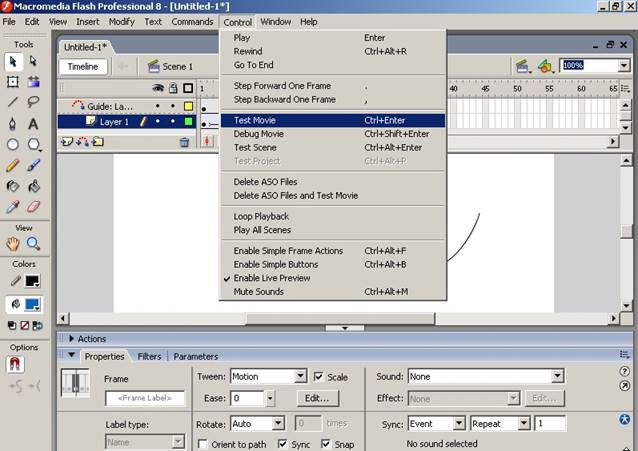The height and width of the screenshot is (451, 638).
Task: Click the Insert Layer icon
Action: 66,142
